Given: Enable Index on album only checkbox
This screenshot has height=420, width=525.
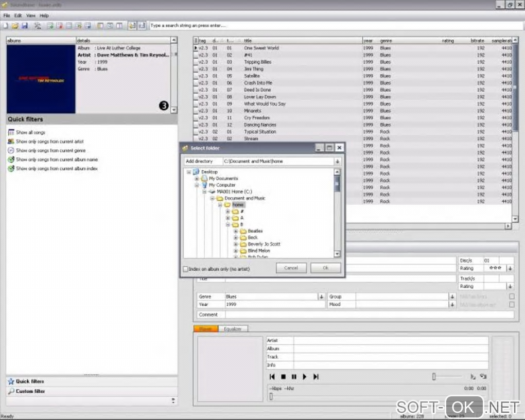Looking at the screenshot, I should [x=186, y=269].
